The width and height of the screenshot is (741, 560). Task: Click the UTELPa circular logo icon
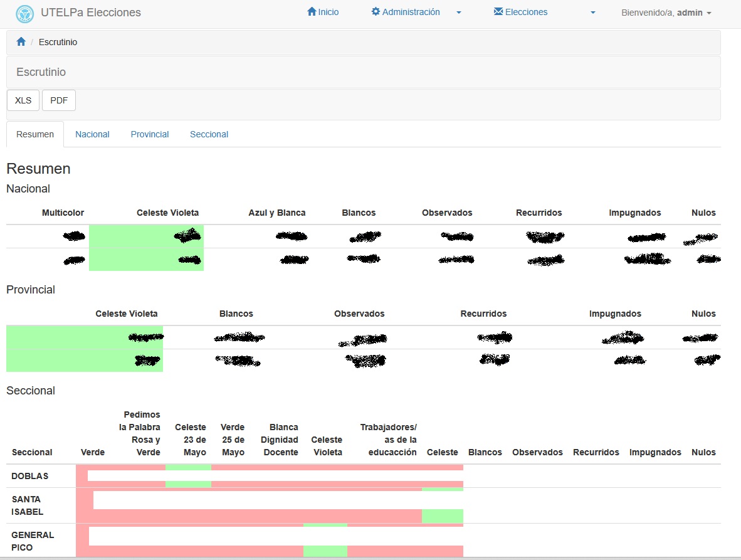click(25, 13)
